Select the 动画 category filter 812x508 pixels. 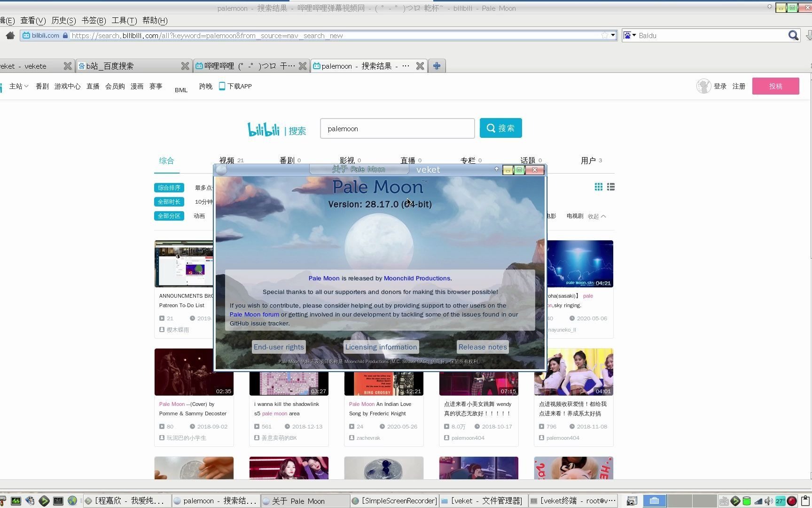199,216
